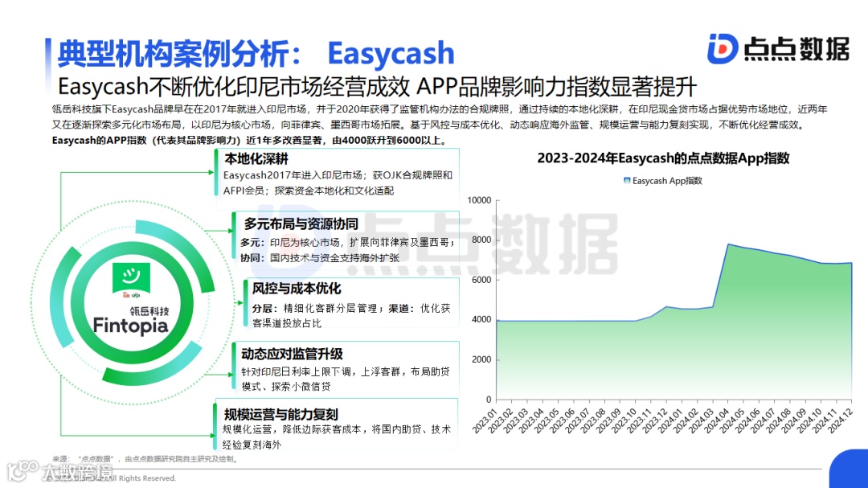Viewport: 868px width, 488px height.
Task: Click the text 规模化运营，降低边际获客成本
Action: coord(337,437)
